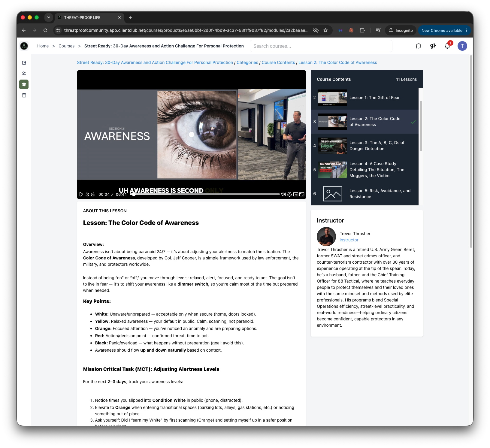Open the chat messages icon
This screenshot has width=490, height=448.
(x=419, y=46)
